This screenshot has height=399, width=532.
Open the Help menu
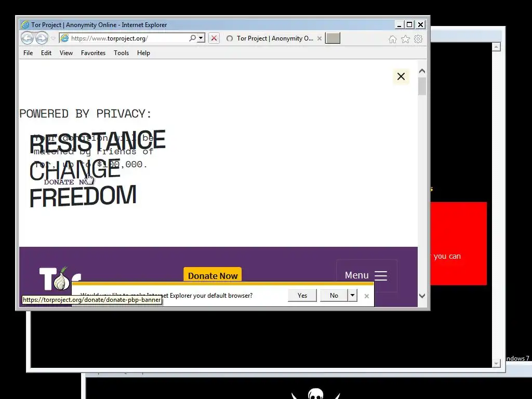[x=143, y=53]
